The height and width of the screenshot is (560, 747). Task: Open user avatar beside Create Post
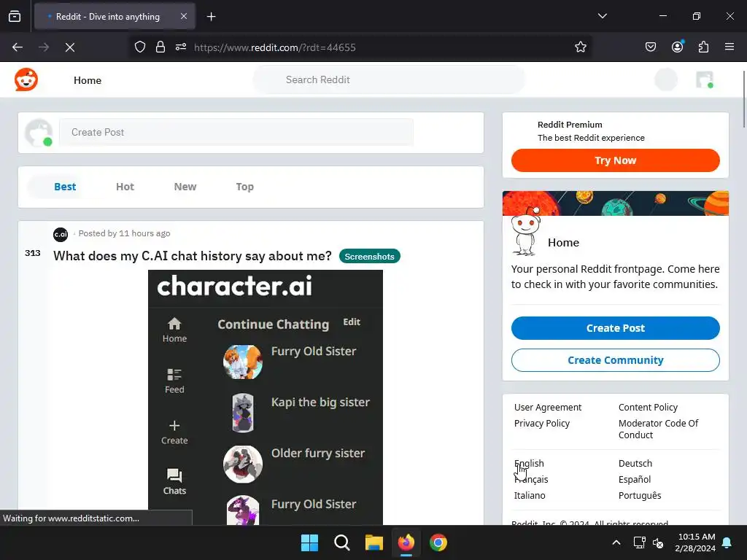[x=39, y=133]
